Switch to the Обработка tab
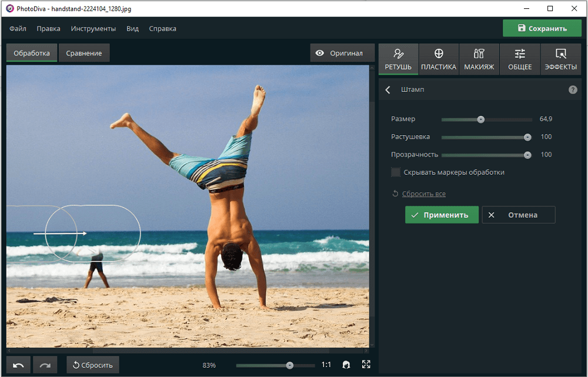This screenshot has height=377, width=588. (32, 53)
